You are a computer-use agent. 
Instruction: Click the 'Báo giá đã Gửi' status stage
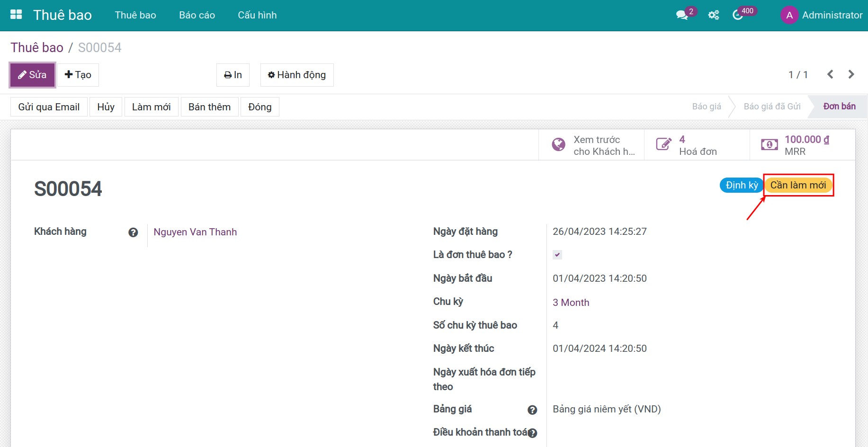(x=772, y=107)
